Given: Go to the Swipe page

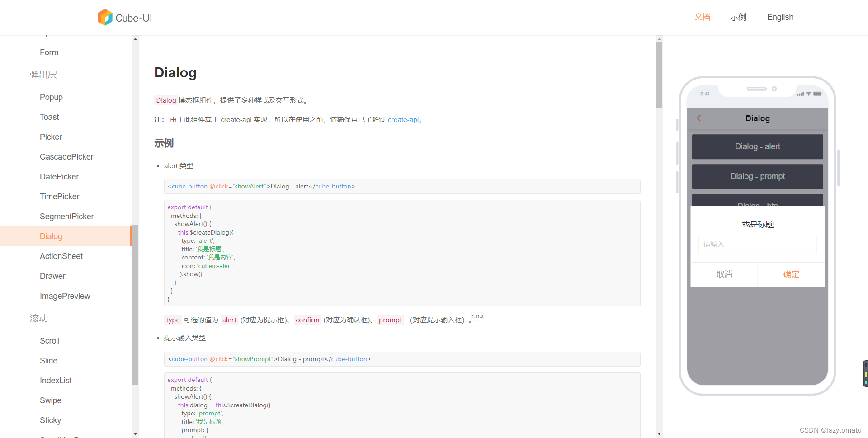Looking at the screenshot, I should pos(51,400).
